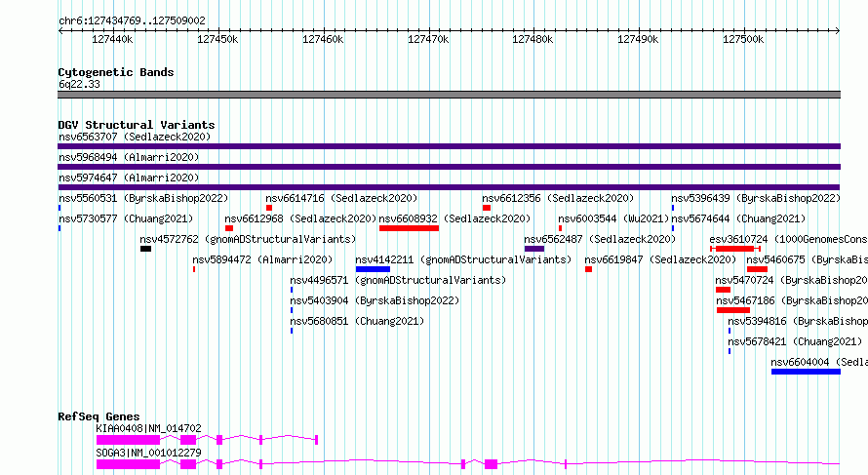Image resolution: width=868 pixels, height=475 pixels.
Task: Click the 127500k ruler tick label
Action: pyautogui.click(x=743, y=39)
